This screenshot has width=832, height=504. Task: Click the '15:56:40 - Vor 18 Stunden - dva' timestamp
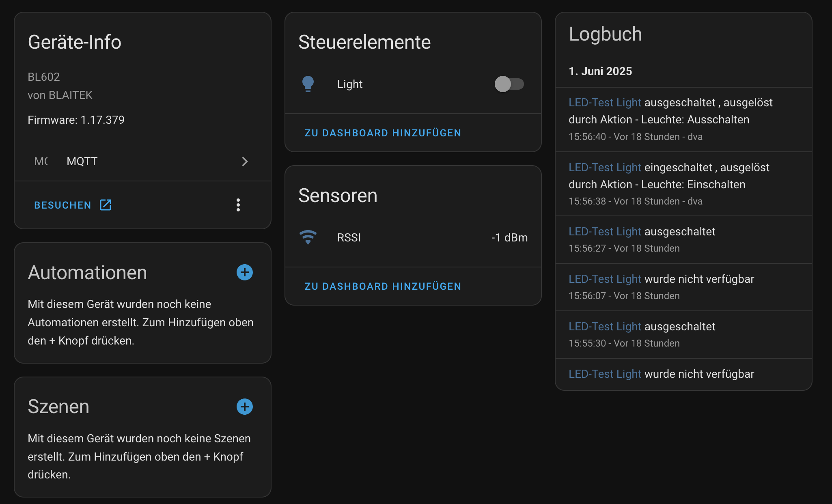(x=636, y=137)
